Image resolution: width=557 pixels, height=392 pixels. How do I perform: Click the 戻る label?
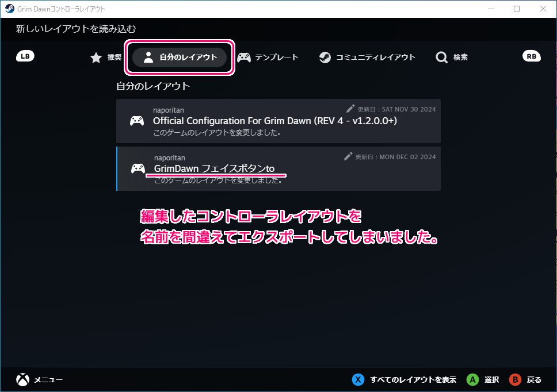click(x=534, y=379)
